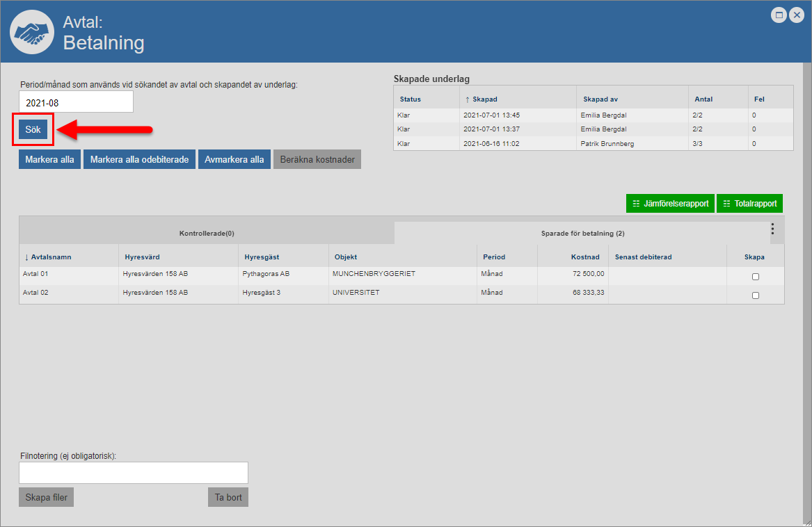Sort created documents by Skapad column
The height and width of the screenshot is (527, 812).
[x=484, y=99]
